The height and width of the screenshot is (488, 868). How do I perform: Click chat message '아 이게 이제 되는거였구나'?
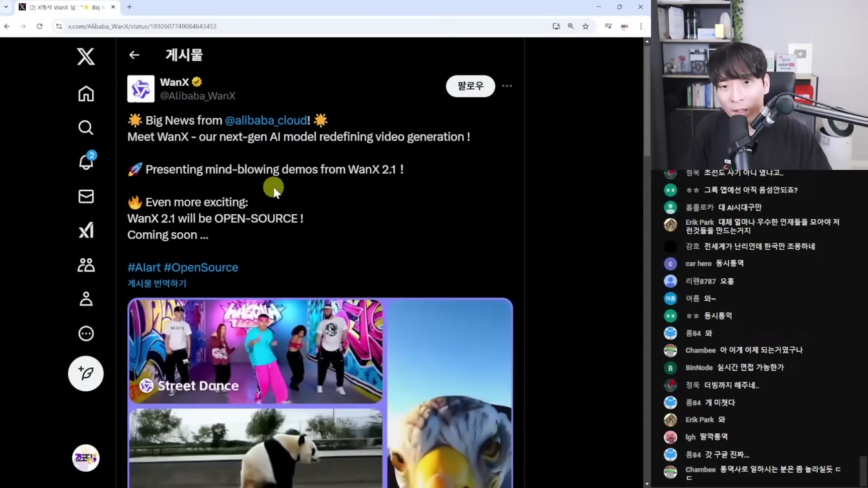761,350
